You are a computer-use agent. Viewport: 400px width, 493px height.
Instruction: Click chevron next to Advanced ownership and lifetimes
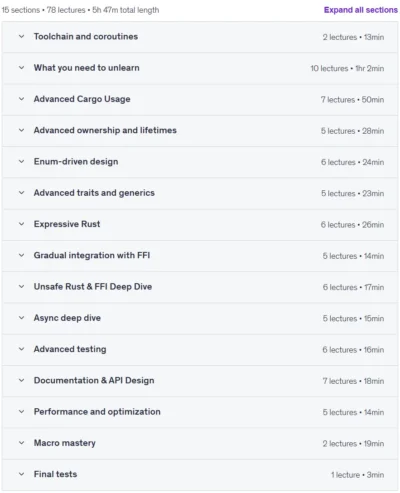pos(22,130)
